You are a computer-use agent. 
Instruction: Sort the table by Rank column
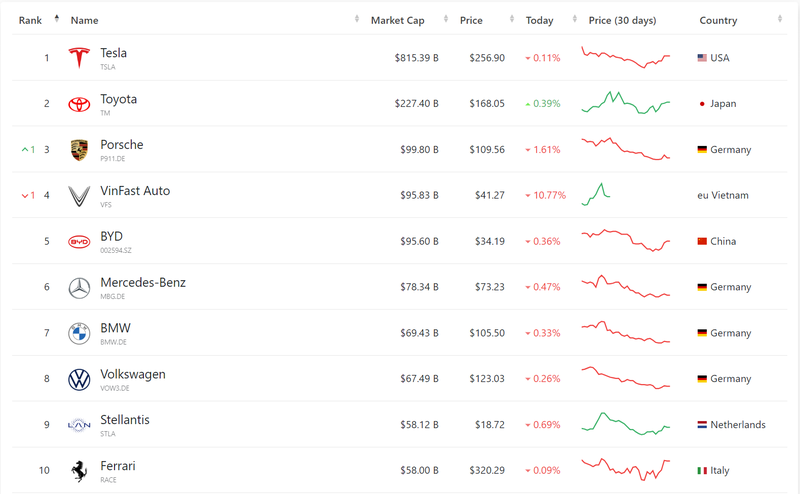coord(30,20)
